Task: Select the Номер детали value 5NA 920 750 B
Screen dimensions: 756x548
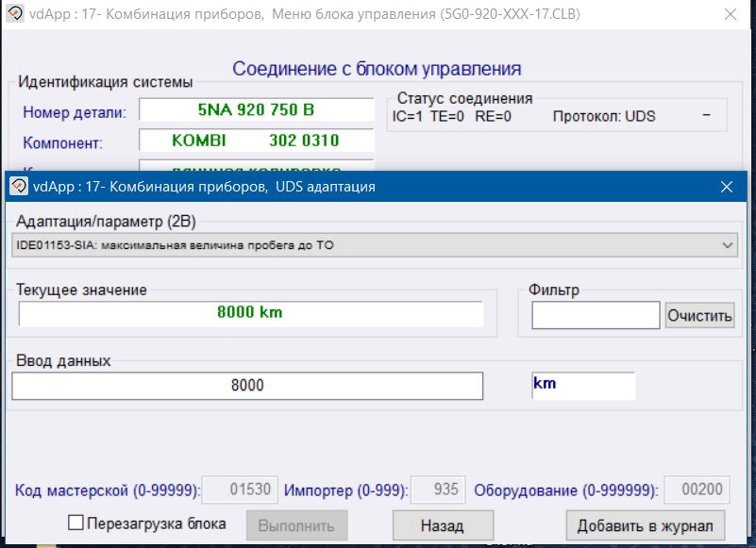Action: pos(256,110)
